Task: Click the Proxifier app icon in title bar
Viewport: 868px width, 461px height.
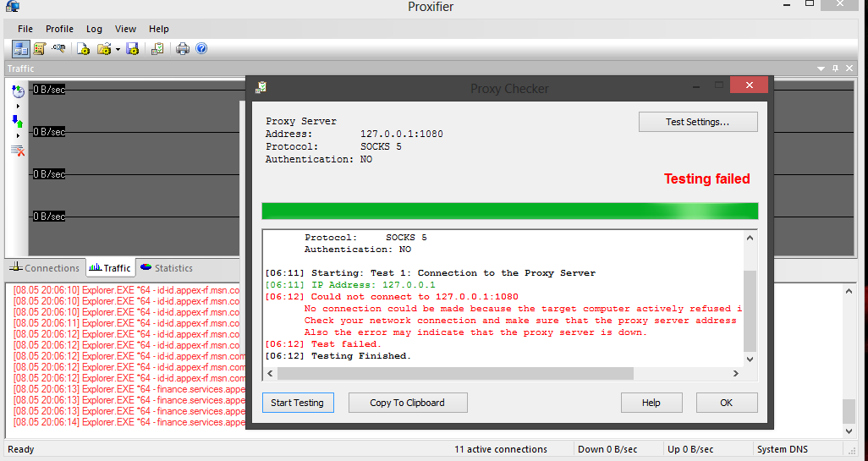Action: click(12, 6)
